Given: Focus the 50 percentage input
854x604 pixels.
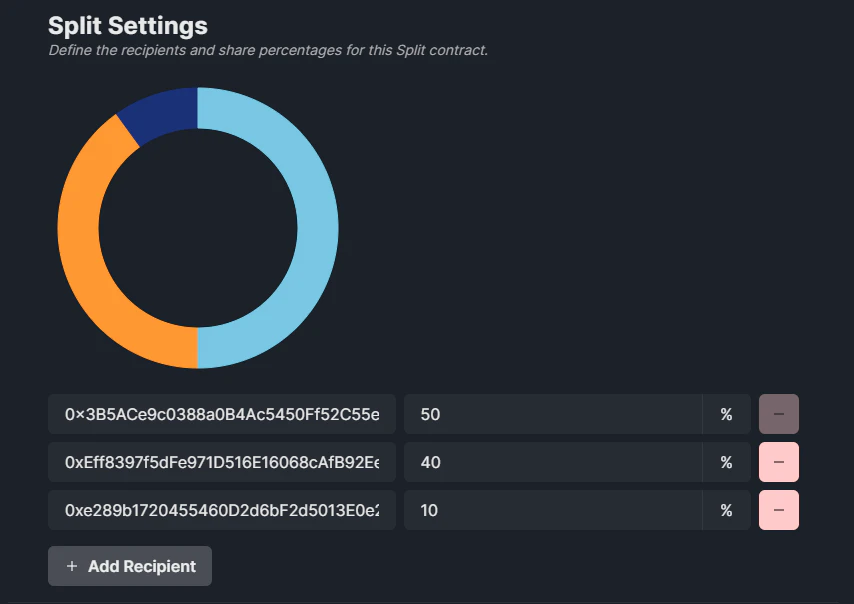Looking at the screenshot, I should 553,414.
